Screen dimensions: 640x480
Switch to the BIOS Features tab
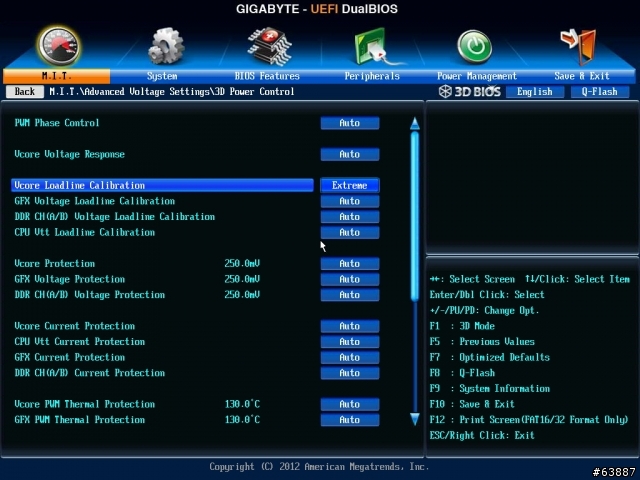(x=267, y=76)
